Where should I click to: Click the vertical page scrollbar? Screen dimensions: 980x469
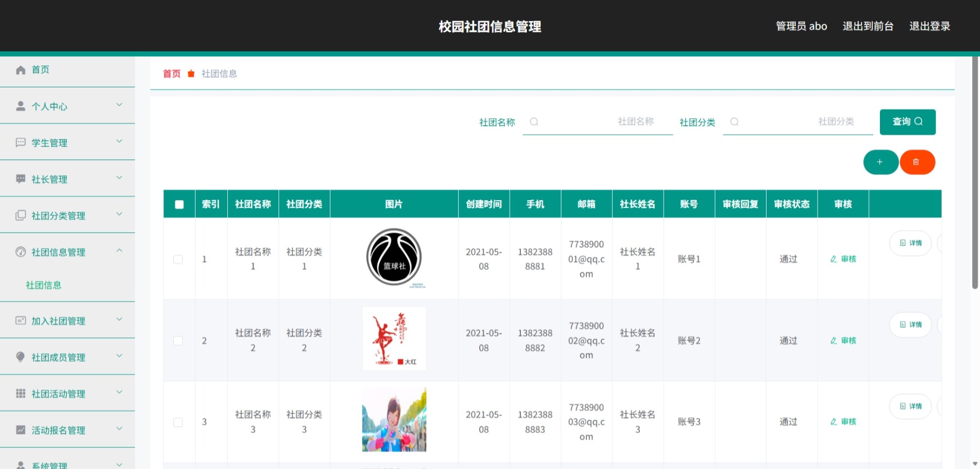point(975,172)
